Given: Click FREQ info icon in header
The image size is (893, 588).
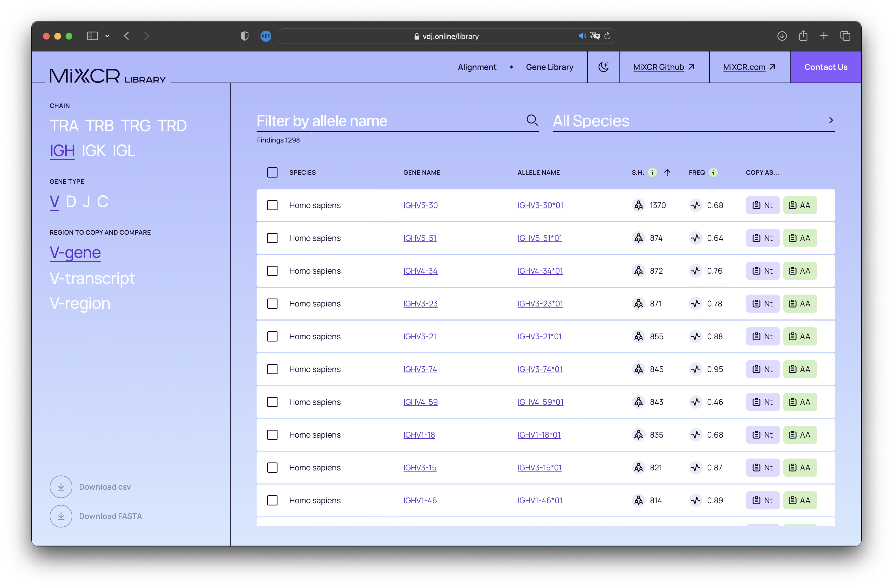Looking at the screenshot, I should [713, 173].
